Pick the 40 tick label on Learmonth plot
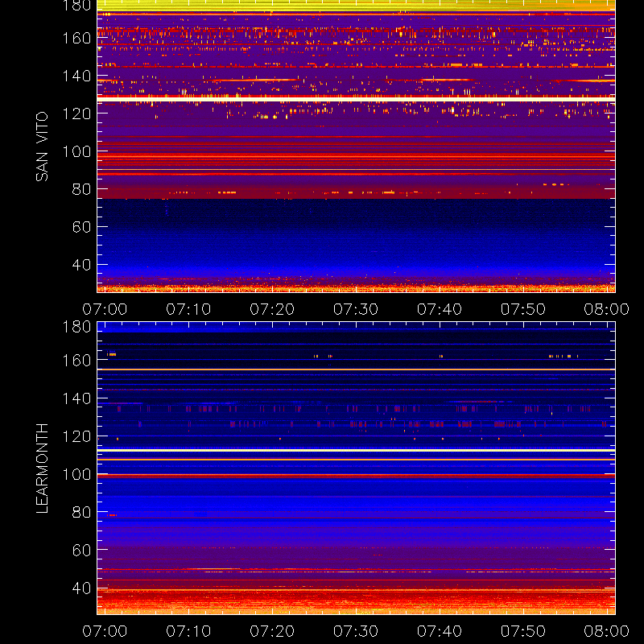The height and width of the screenshot is (644, 644). pos(81,588)
